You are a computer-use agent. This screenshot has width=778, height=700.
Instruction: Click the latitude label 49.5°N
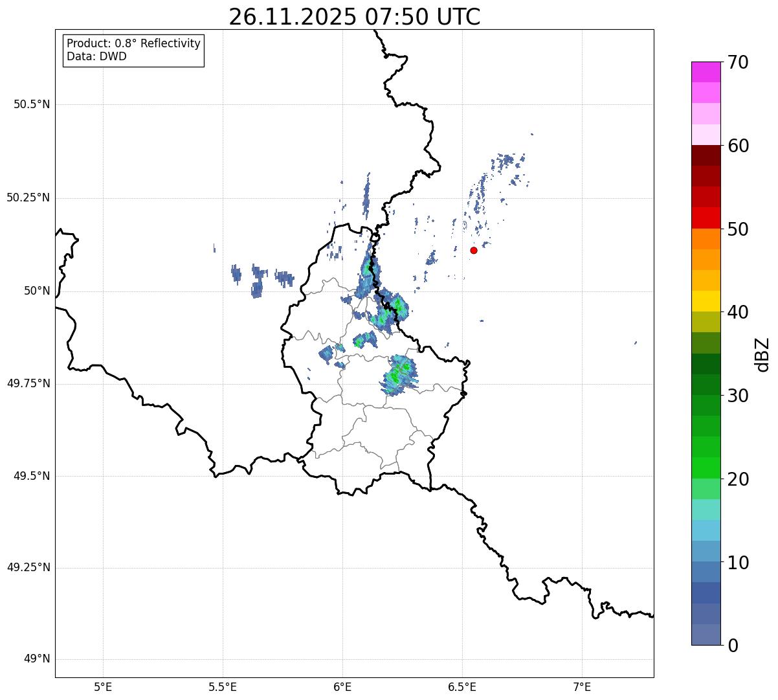point(32,476)
